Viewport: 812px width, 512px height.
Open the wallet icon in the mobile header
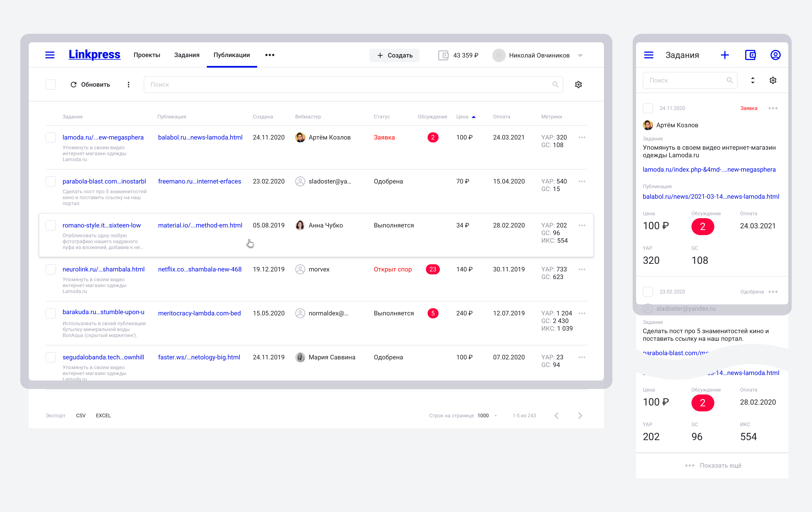[750, 55]
